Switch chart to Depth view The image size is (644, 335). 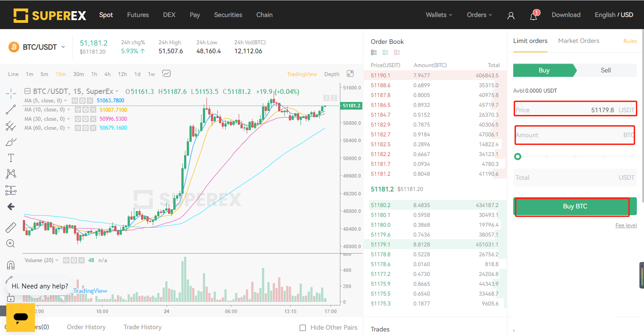332,74
